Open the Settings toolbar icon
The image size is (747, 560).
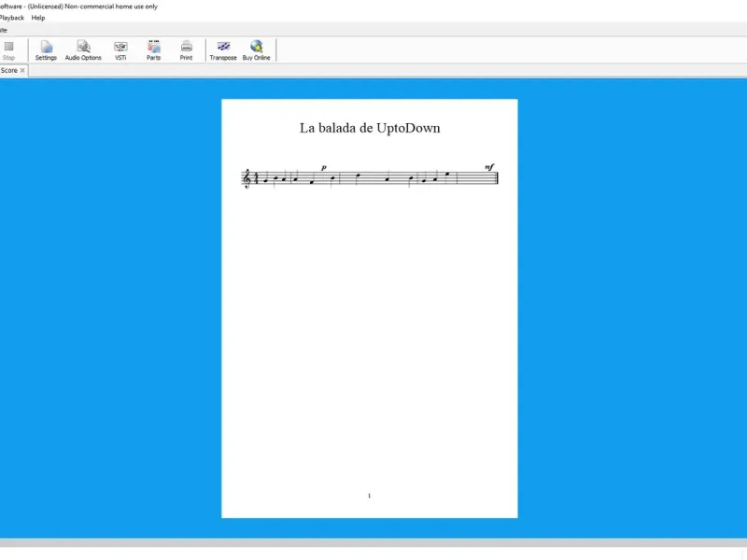46,50
